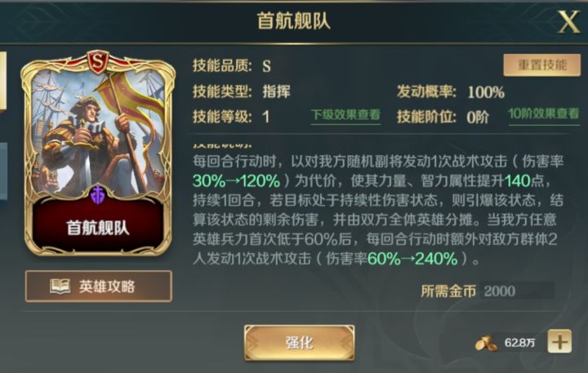Open the 10阶效果查看 link

(544, 114)
